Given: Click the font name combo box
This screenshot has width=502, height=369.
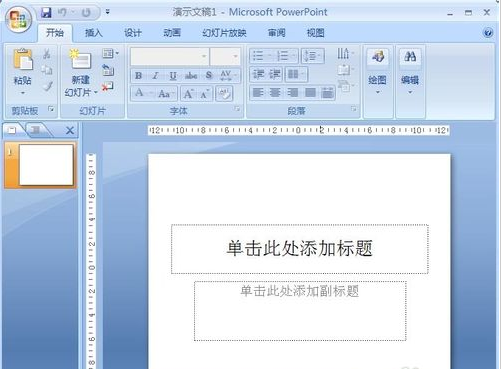Looking at the screenshot, I should coord(170,56).
